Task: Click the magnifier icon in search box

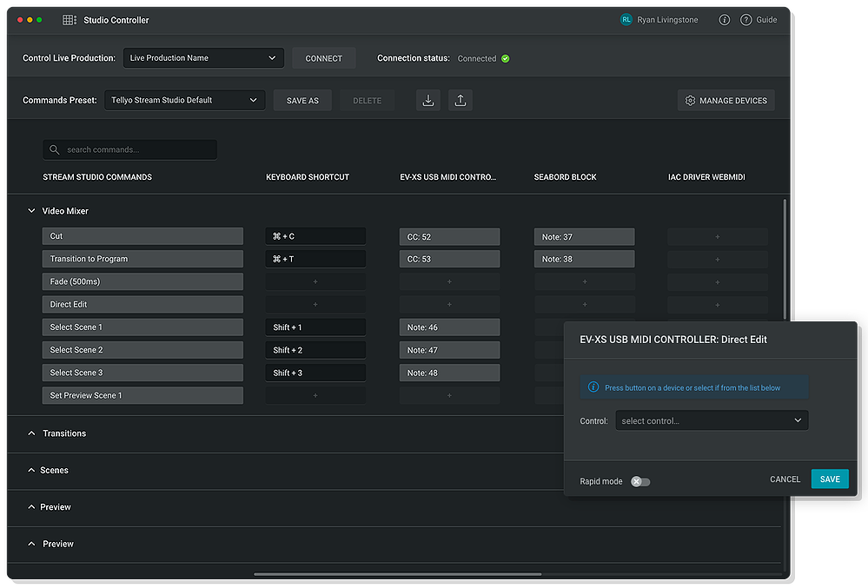Action: pos(54,149)
